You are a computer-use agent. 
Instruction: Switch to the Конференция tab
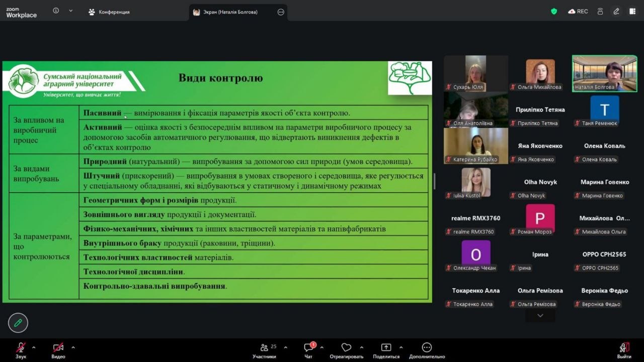[x=109, y=12]
